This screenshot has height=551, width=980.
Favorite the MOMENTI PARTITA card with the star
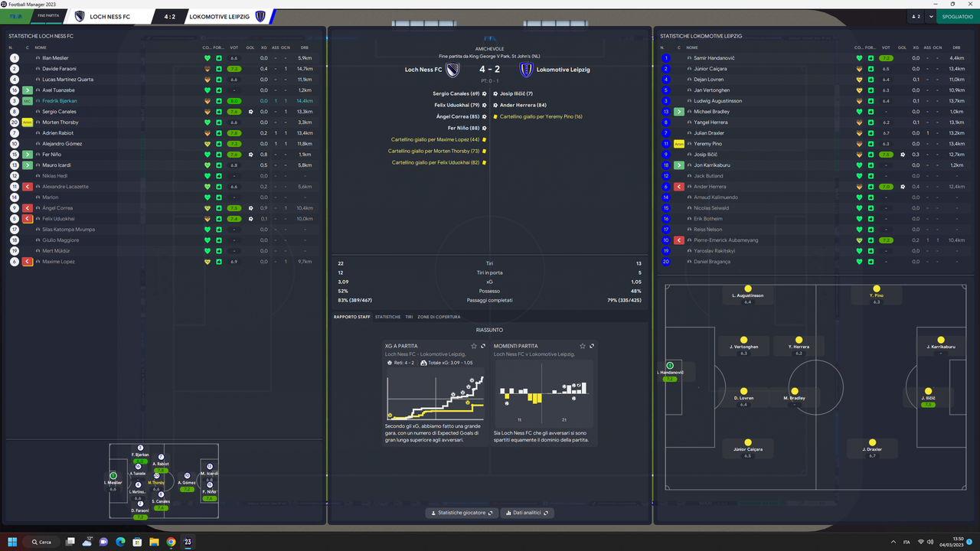tap(583, 347)
